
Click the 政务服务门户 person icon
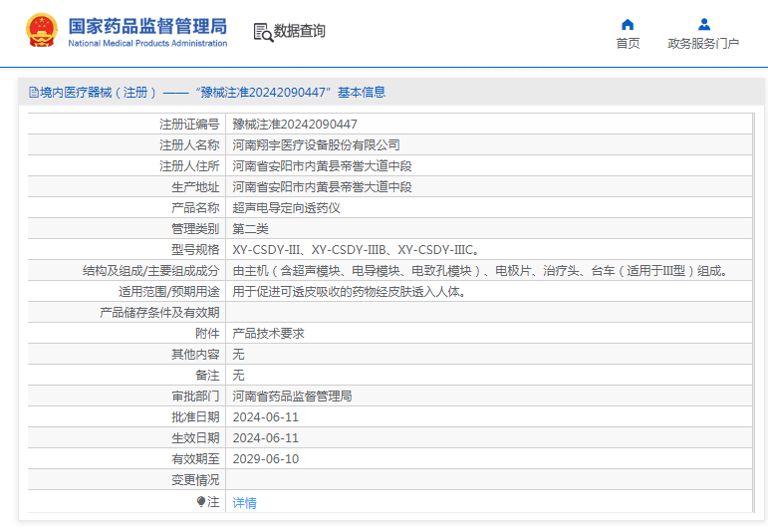point(704,24)
